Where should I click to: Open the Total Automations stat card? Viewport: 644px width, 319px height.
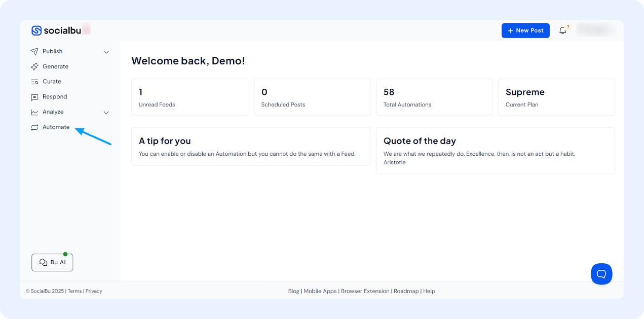[x=434, y=97]
